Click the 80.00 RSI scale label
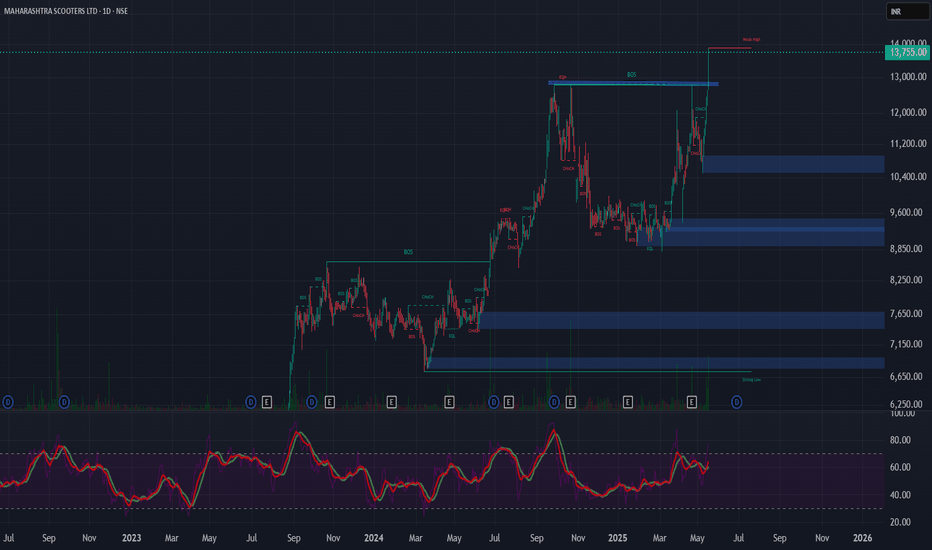Image resolution: width=932 pixels, height=550 pixels. [x=900, y=440]
